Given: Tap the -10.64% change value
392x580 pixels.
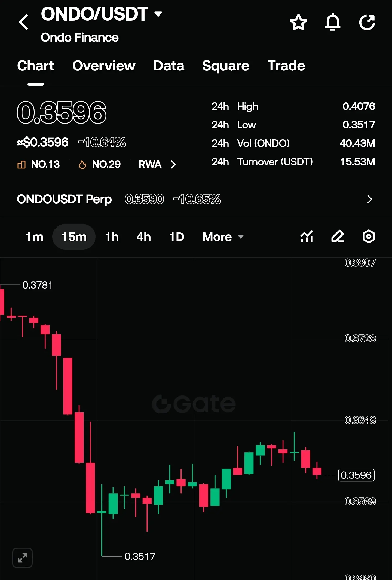Looking at the screenshot, I should point(102,142).
